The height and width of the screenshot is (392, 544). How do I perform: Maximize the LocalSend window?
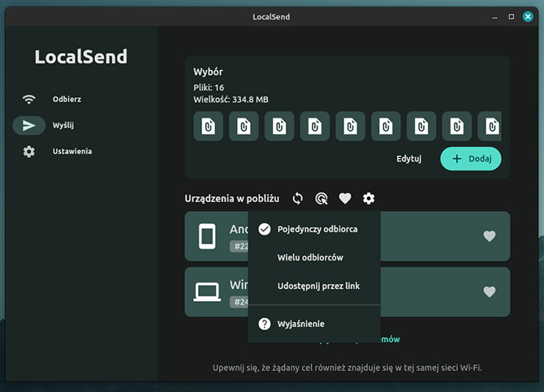tap(512, 17)
